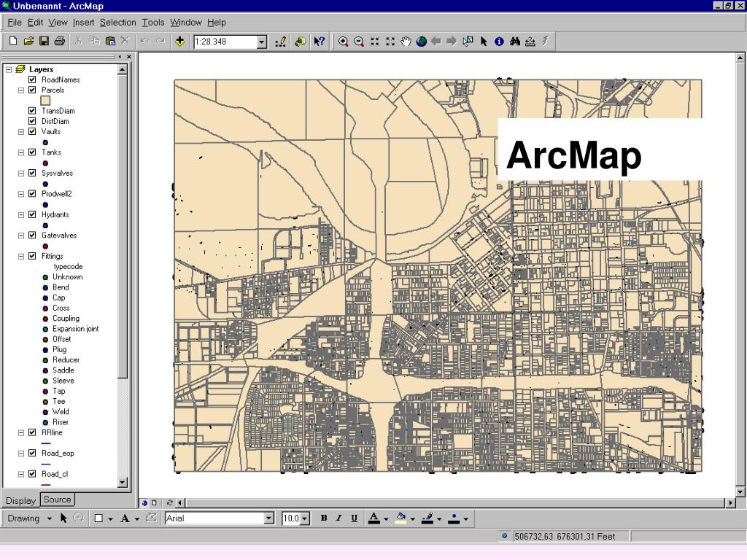Uncheck the RoadNames layer

click(32, 79)
